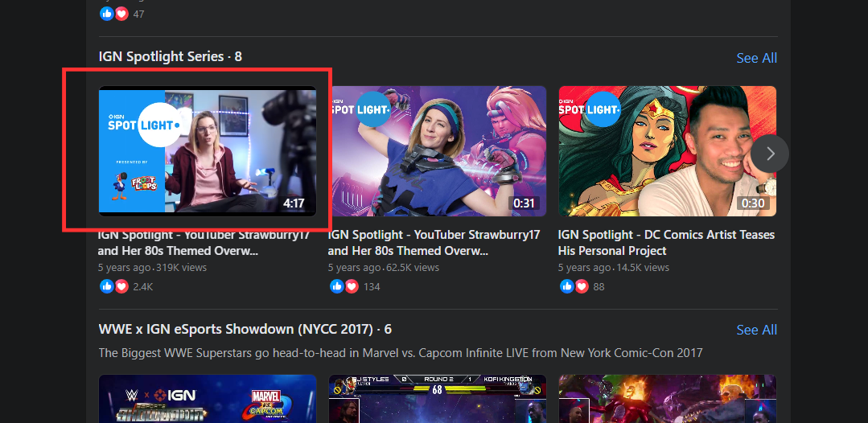This screenshot has width=868, height=423.
Task: Click the next arrow on the Spotlight carousel
Action: 770,154
